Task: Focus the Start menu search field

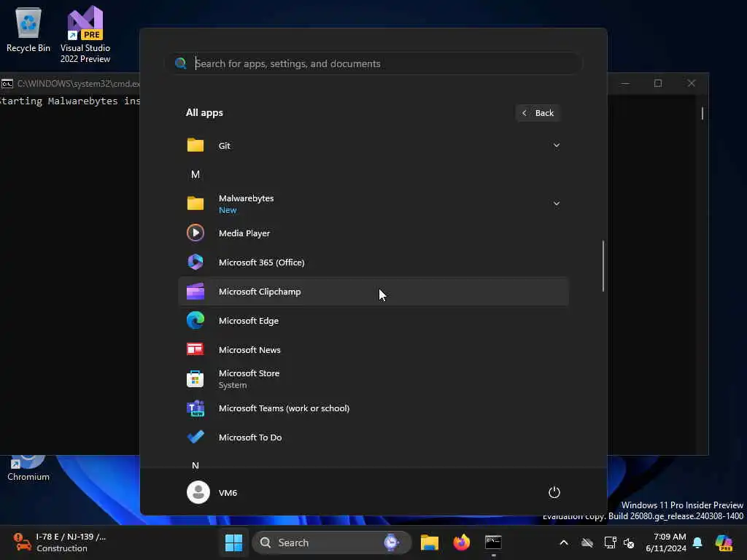Action: tap(373, 63)
